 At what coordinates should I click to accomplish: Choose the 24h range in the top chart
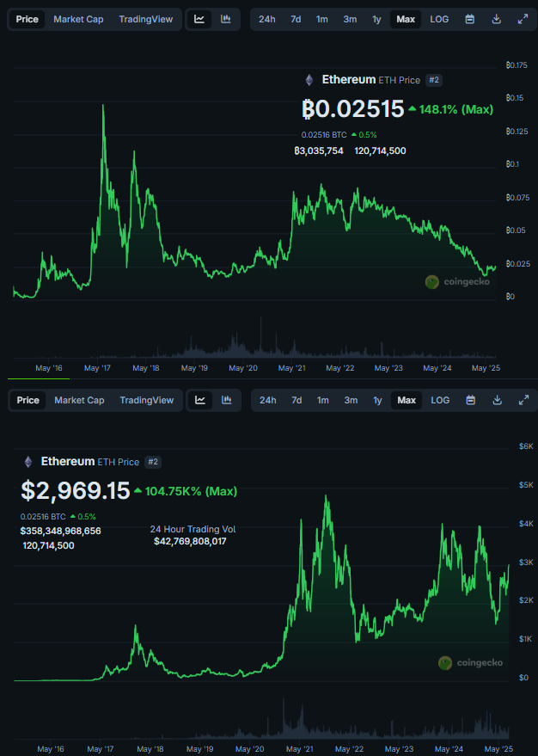(x=266, y=19)
